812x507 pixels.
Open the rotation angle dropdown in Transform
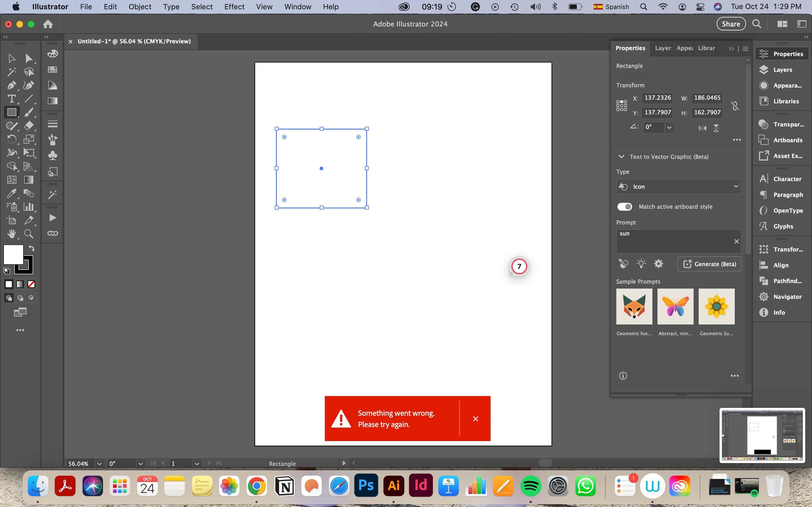click(669, 127)
